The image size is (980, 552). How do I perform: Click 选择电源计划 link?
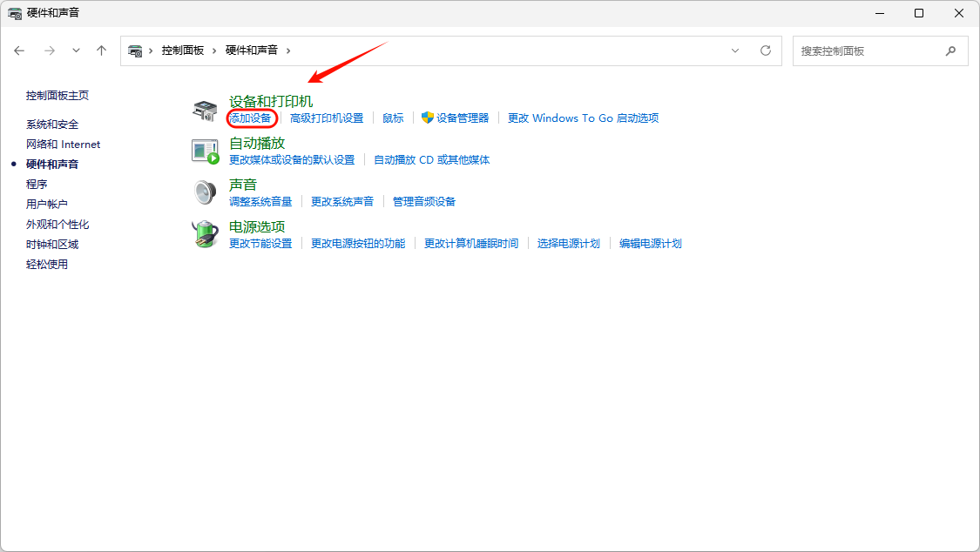click(569, 244)
